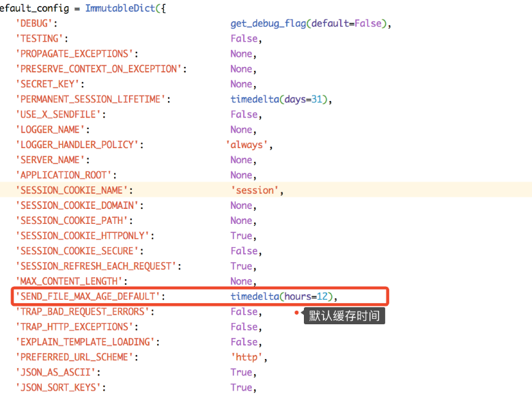The height and width of the screenshot is (398, 532).
Task: Click the 'http' string value
Action: (x=249, y=357)
